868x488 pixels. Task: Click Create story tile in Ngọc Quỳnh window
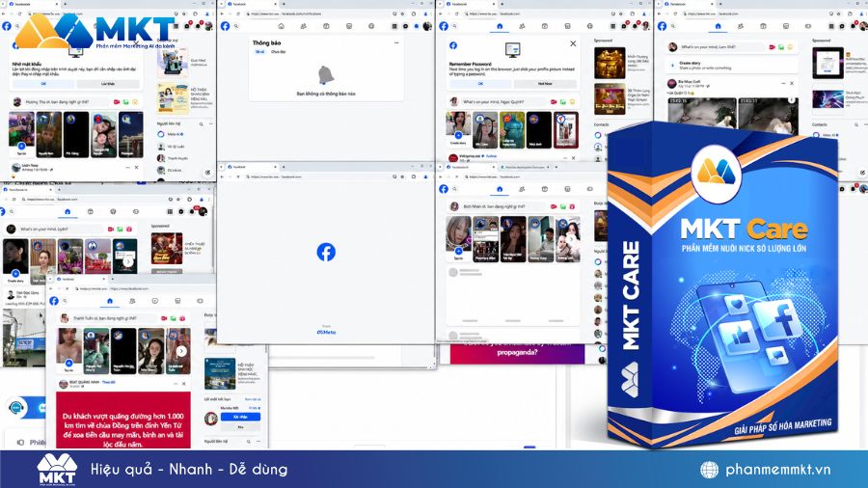point(458,130)
